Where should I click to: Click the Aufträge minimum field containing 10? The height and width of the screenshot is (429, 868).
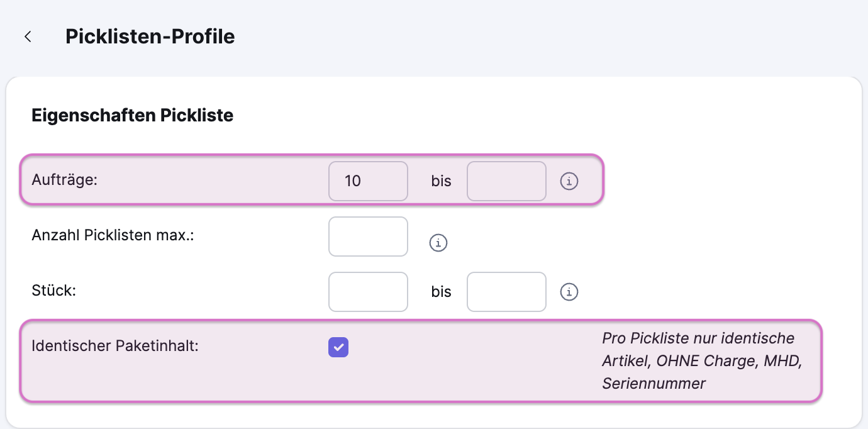click(x=368, y=181)
